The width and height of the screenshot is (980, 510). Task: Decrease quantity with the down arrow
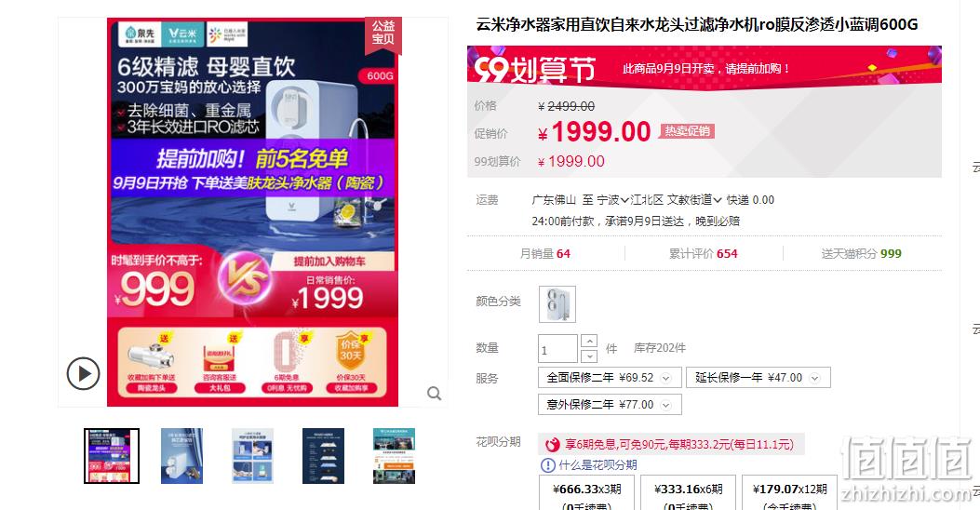pos(589,356)
